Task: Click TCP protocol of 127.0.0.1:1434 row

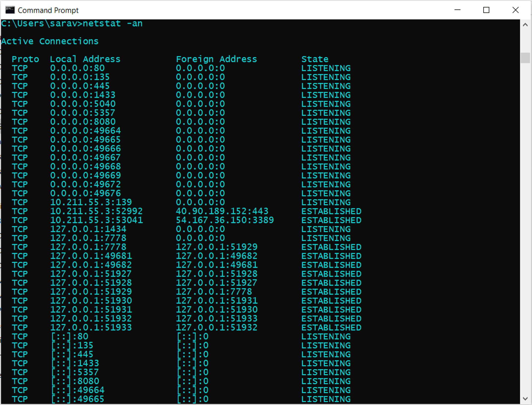Action: tap(20, 229)
